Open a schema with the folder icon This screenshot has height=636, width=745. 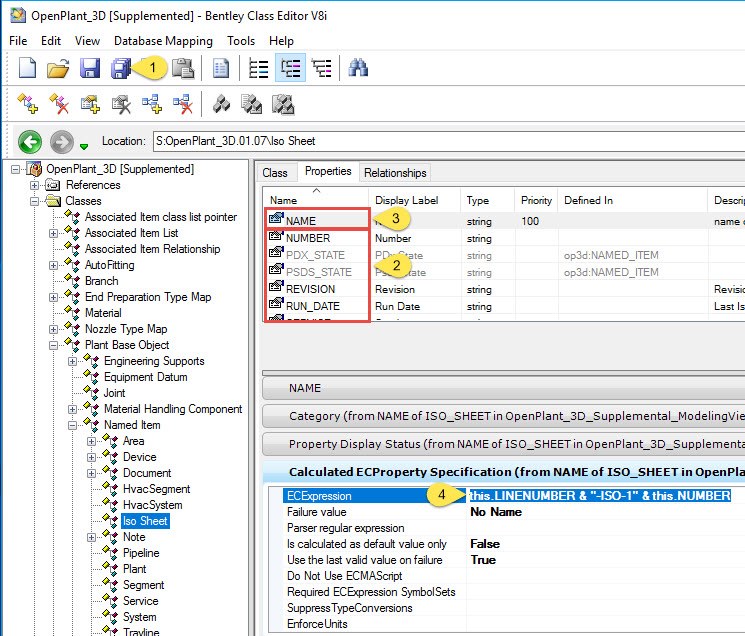click(x=58, y=68)
